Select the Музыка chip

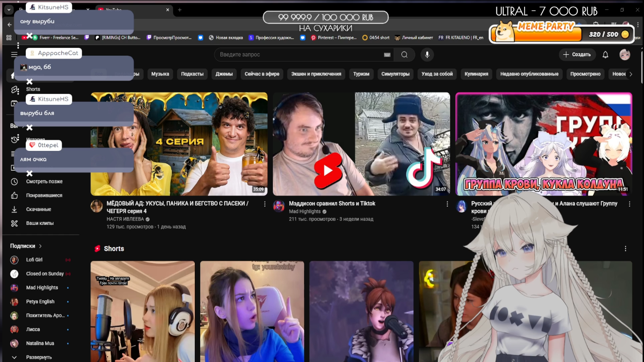click(x=160, y=74)
